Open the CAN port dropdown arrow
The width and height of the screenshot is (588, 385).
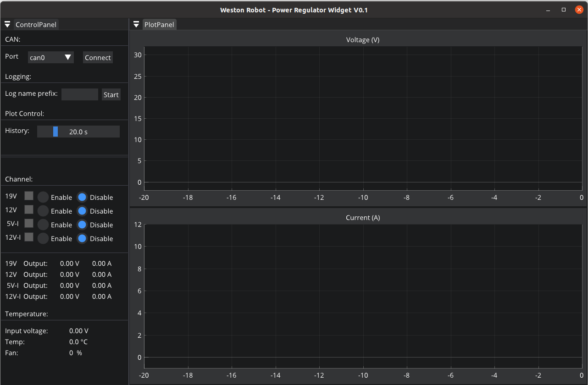pos(68,57)
